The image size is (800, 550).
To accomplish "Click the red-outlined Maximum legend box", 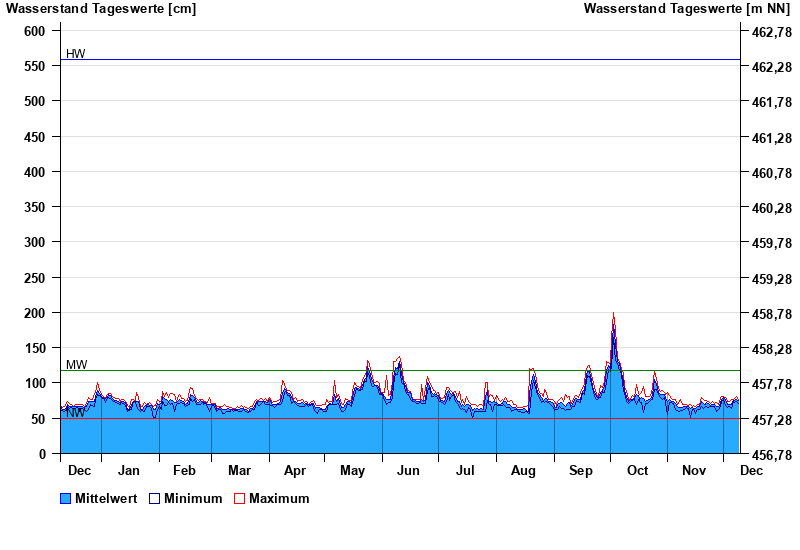I will [x=239, y=498].
